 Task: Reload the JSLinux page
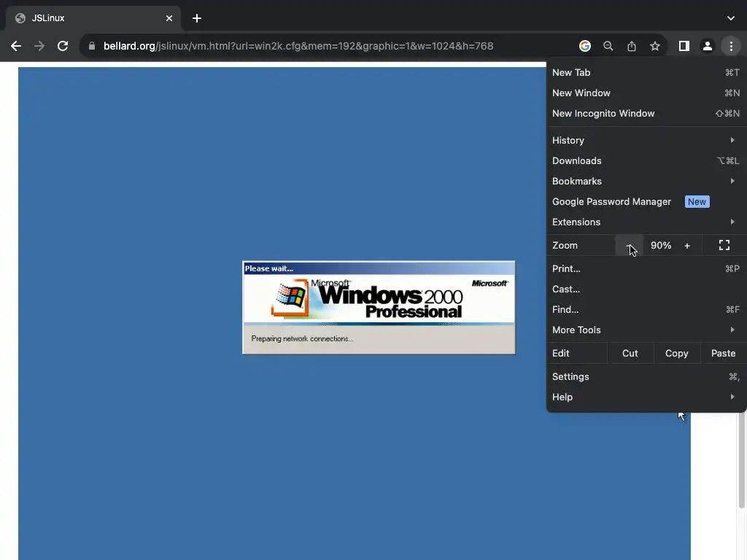tap(63, 46)
